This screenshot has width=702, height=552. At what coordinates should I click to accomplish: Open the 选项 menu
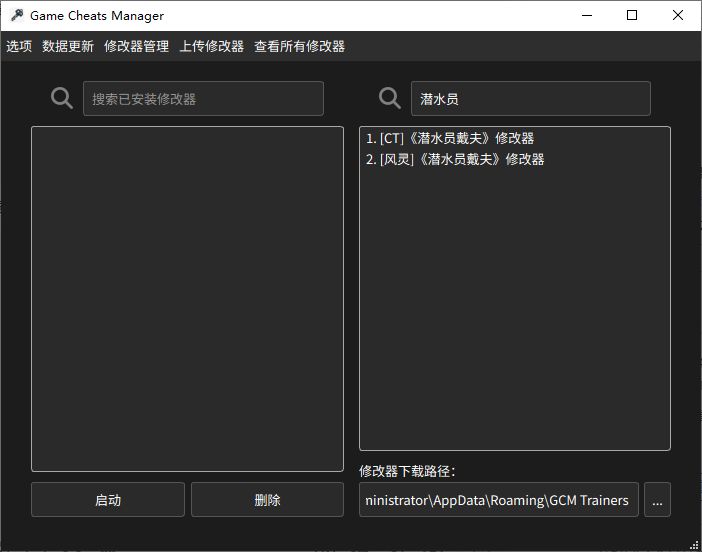tap(19, 46)
